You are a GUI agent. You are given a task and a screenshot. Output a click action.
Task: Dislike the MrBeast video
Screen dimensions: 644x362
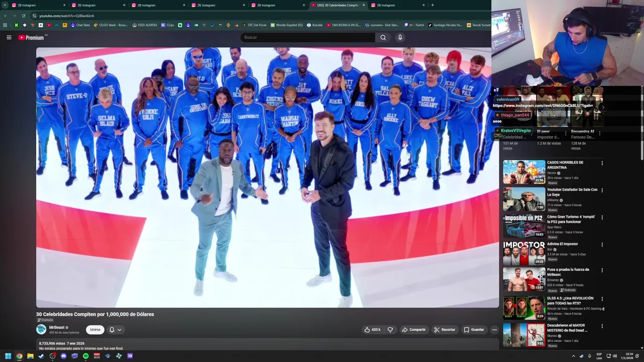click(390, 330)
